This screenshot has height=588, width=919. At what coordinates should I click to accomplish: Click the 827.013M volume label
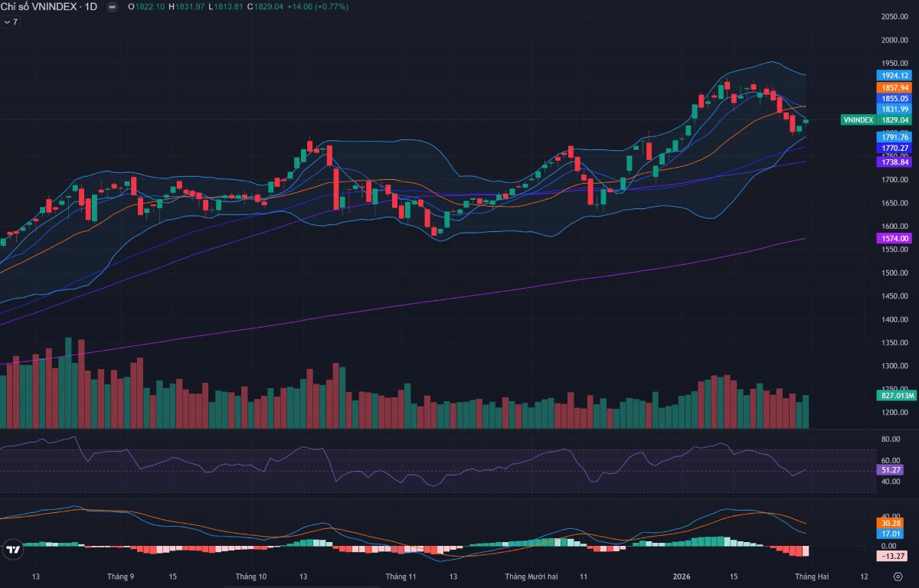(x=894, y=396)
